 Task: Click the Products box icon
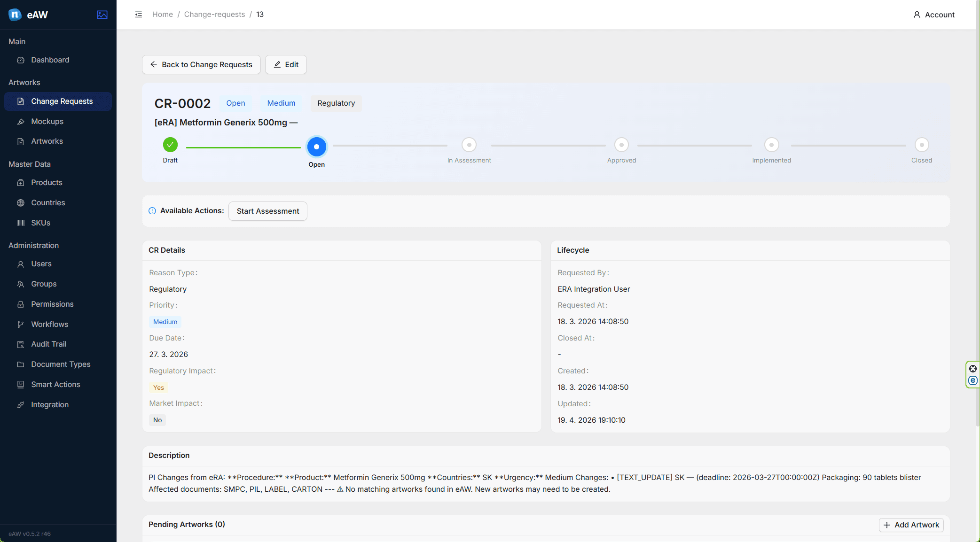21,183
